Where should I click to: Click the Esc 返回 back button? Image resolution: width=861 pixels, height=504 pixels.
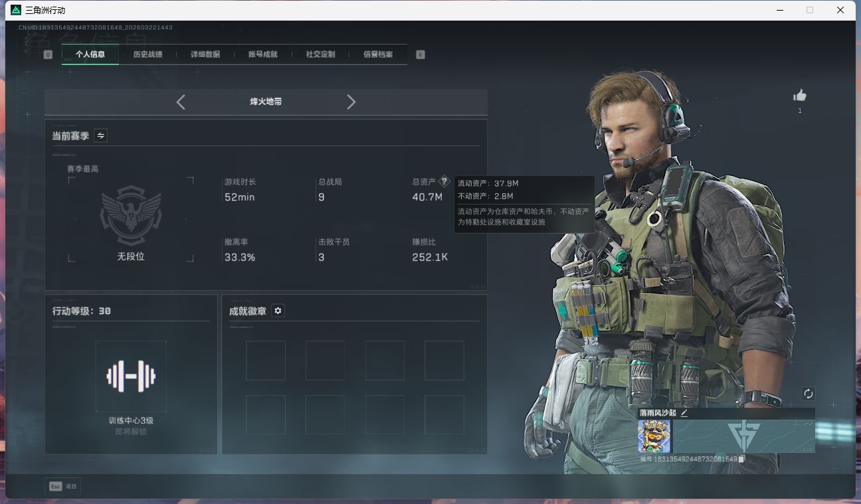[62, 487]
